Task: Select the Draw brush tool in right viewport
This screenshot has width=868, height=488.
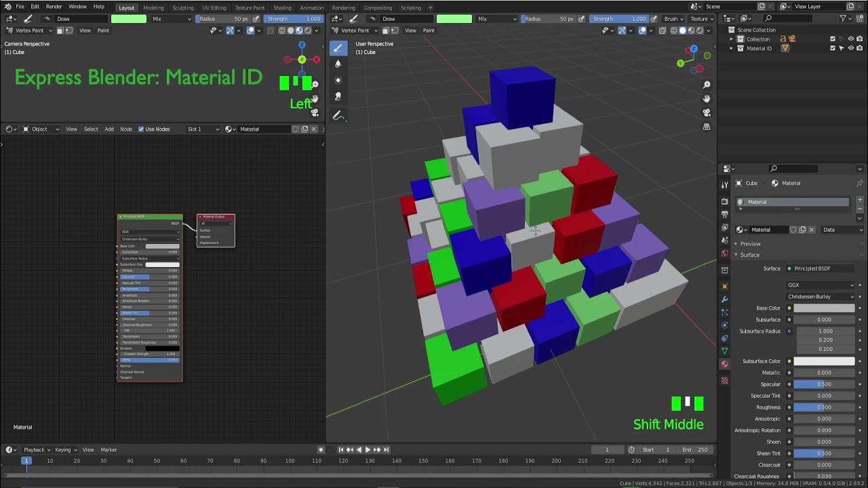Action: tap(338, 47)
